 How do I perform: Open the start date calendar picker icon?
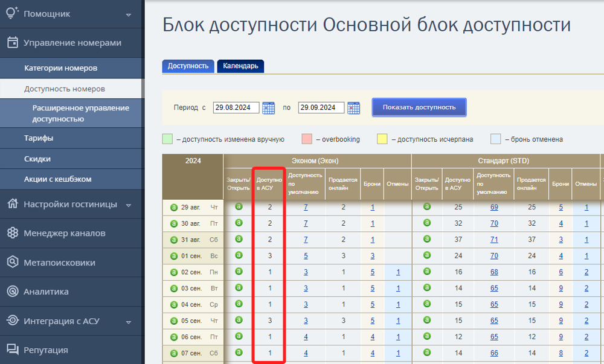(x=269, y=108)
